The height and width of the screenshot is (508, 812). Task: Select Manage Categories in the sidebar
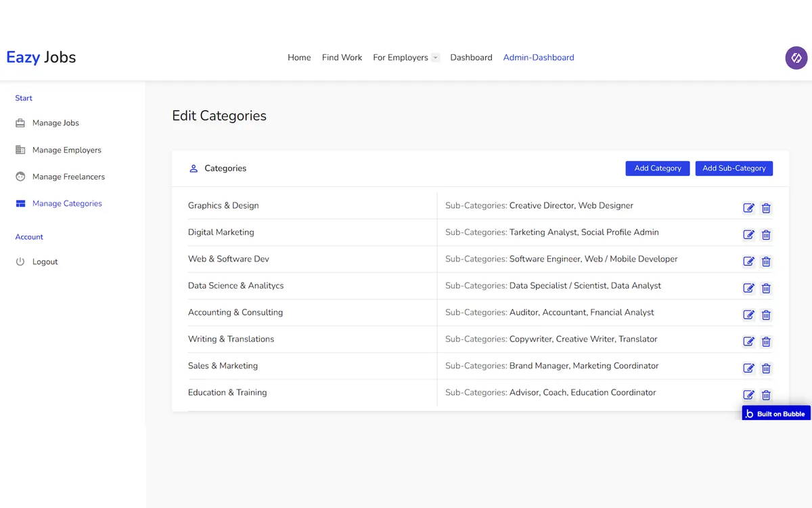(x=67, y=203)
